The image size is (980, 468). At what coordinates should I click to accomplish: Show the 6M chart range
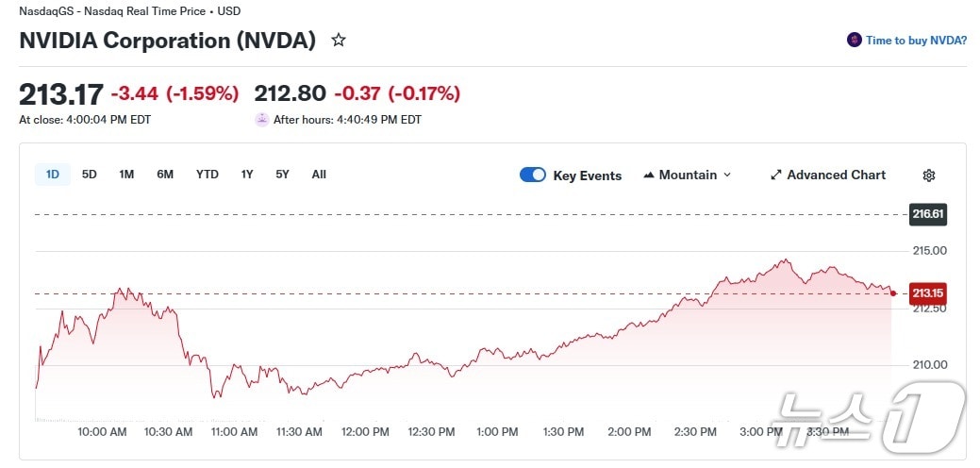[x=165, y=175]
